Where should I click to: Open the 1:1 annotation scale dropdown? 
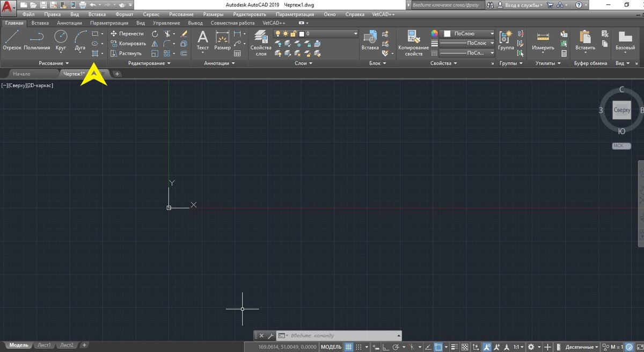tap(518, 347)
